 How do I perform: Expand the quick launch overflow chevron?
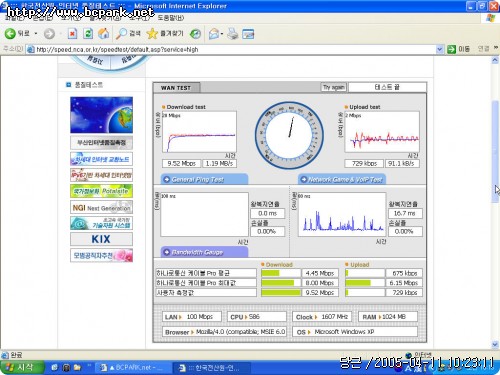[x=89, y=366]
